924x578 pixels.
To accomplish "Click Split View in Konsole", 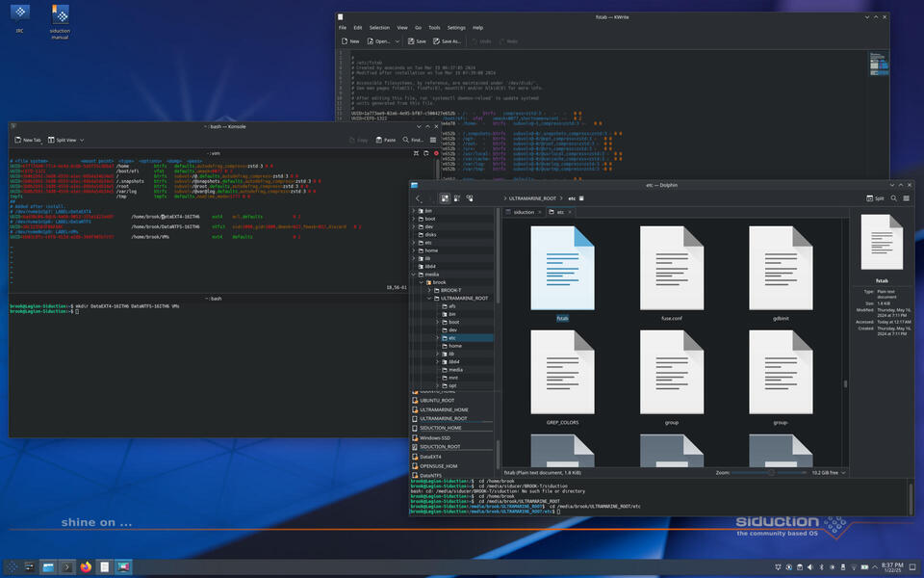I will (x=62, y=140).
